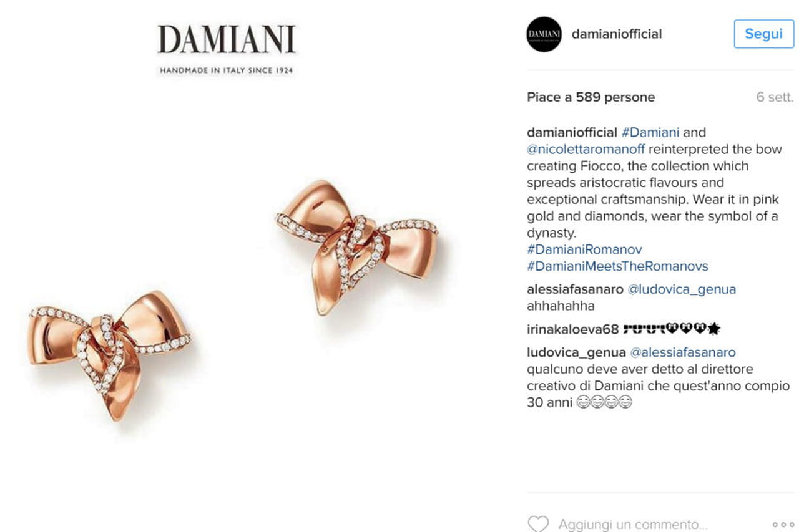This screenshot has height=532, width=799.
Task: View the Piace a 589 persone likes
Action: coord(591,97)
